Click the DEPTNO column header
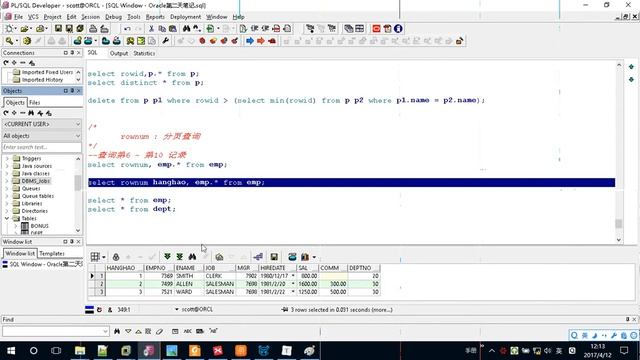The height and width of the screenshot is (360, 640). (x=364, y=268)
